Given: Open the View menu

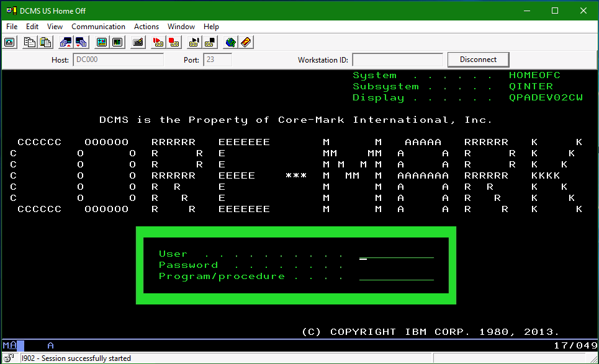Looking at the screenshot, I should [x=55, y=26].
